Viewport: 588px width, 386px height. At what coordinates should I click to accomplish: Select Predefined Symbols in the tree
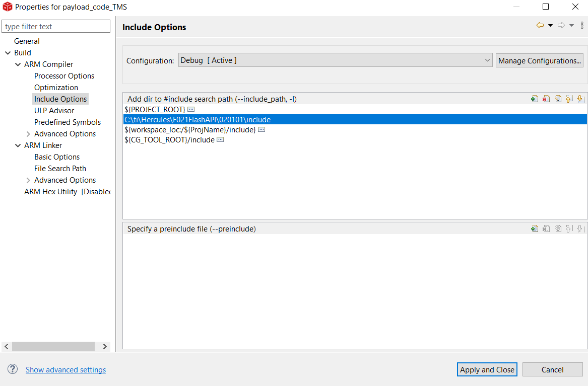point(68,122)
